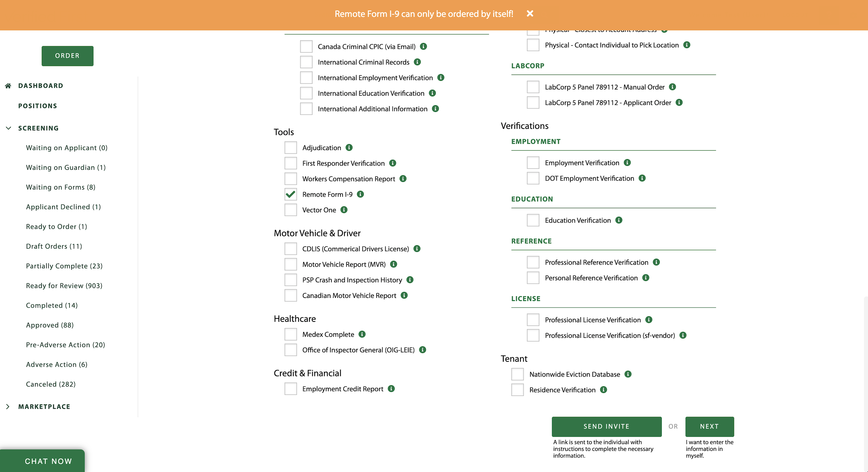This screenshot has height=472, width=868.
Task: Open info icon for CDLIS Commercial Drivers License
Action: point(417,248)
